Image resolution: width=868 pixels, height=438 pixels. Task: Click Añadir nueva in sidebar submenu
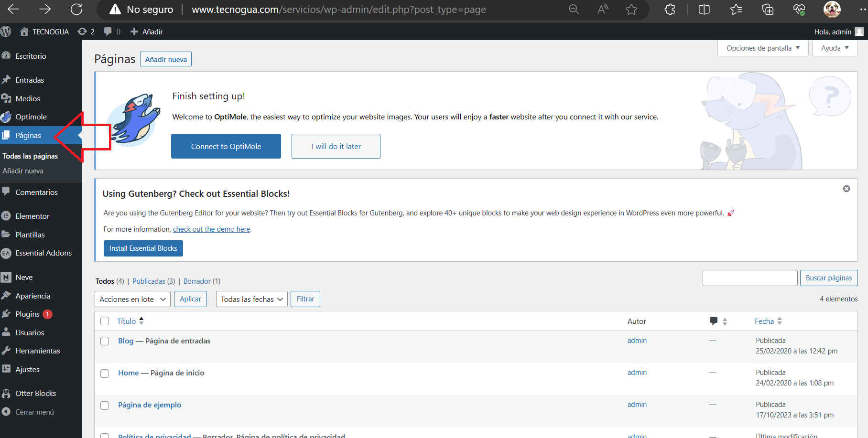click(23, 171)
